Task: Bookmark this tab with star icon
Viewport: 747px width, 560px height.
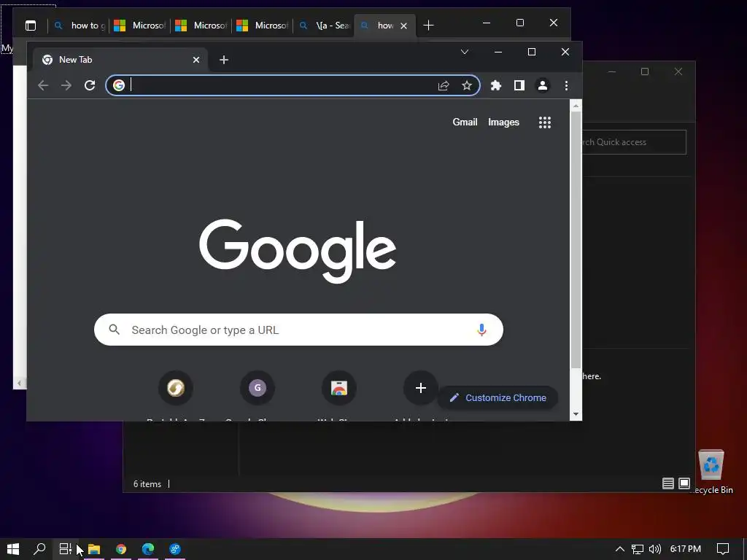Action: [467, 85]
